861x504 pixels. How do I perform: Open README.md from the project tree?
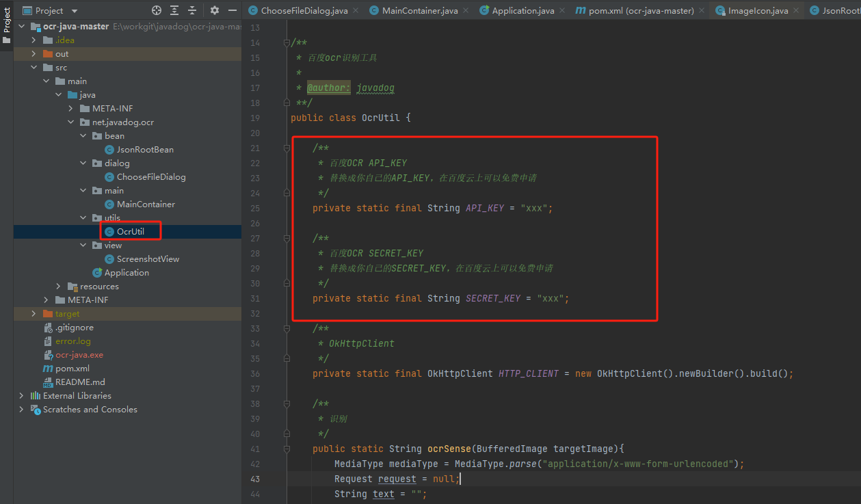(x=75, y=382)
